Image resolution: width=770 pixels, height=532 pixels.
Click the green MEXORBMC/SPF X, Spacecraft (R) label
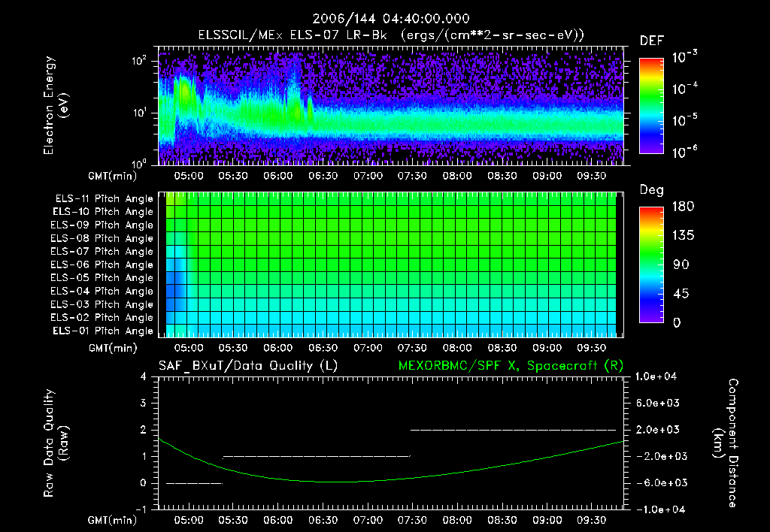(511, 366)
